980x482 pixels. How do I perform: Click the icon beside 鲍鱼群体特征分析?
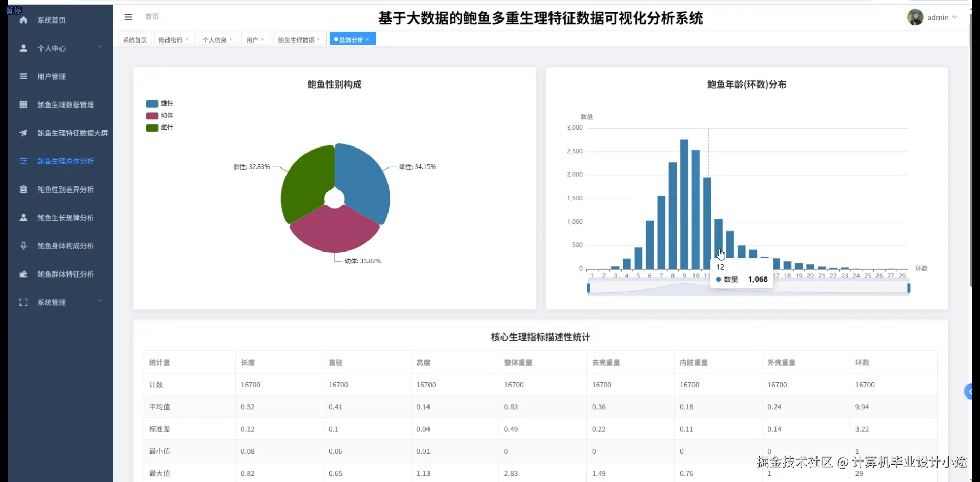(x=23, y=274)
